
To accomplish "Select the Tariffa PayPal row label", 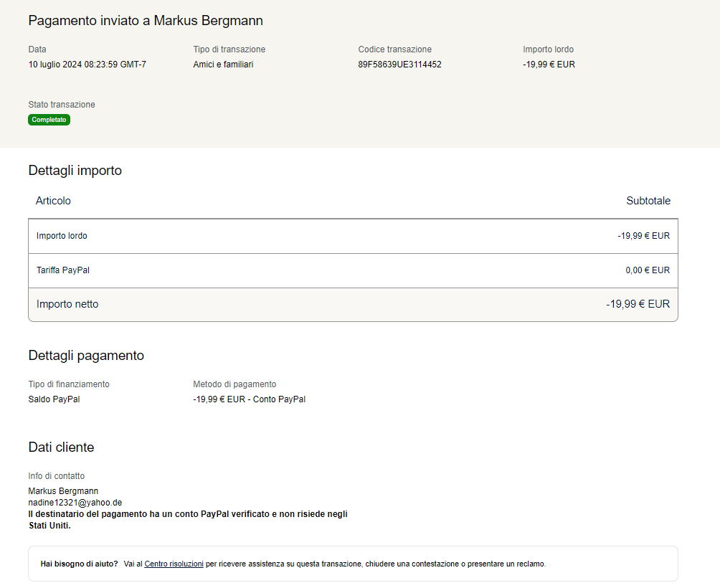I will click(63, 270).
